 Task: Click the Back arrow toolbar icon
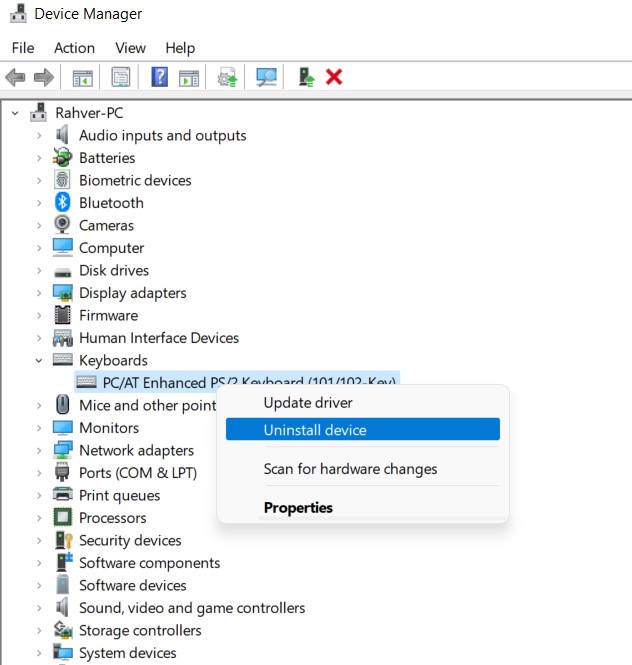[x=15, y=78]
